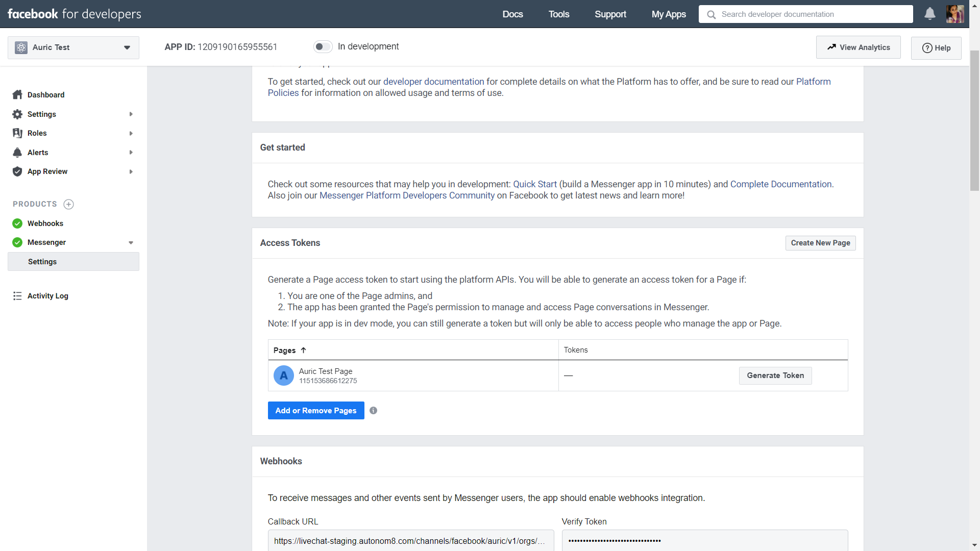Click the Auric Test app icon
This screenshot has height=551, width=980.
[21, 47]
